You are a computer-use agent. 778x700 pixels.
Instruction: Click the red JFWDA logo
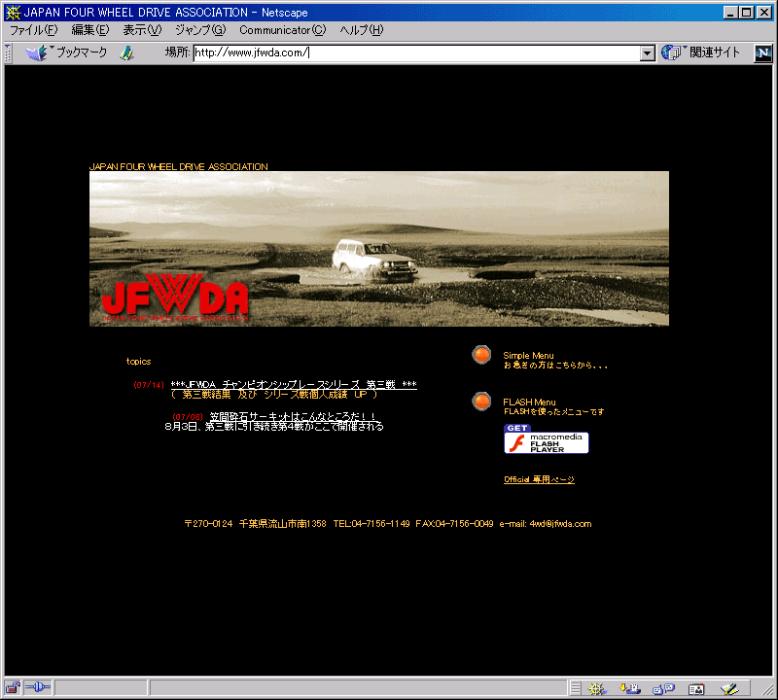pos(175,297)
